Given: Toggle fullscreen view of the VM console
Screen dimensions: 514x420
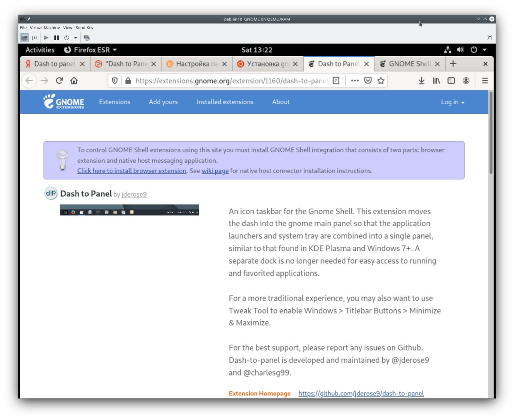Looking at the screenshot, I should pos(490,38).
